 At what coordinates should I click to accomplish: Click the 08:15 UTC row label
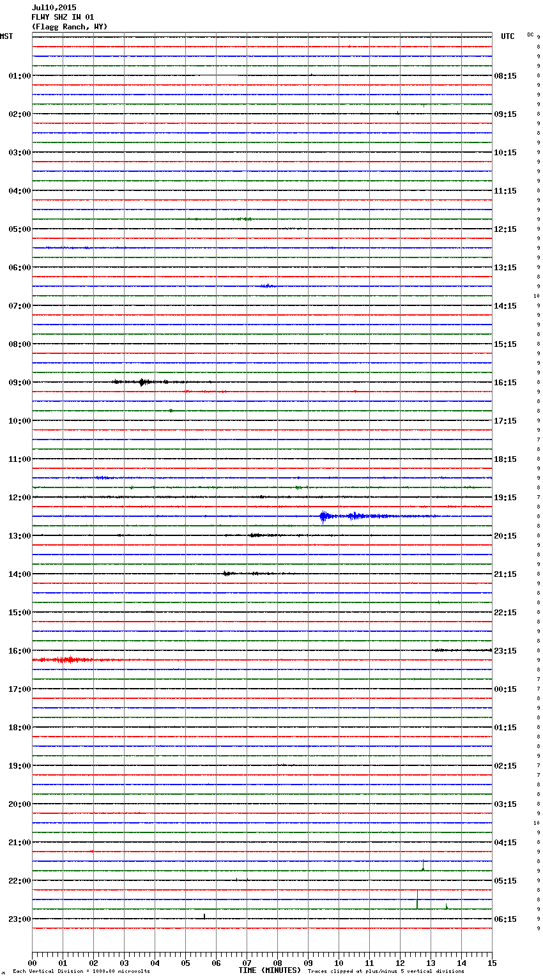505,76
